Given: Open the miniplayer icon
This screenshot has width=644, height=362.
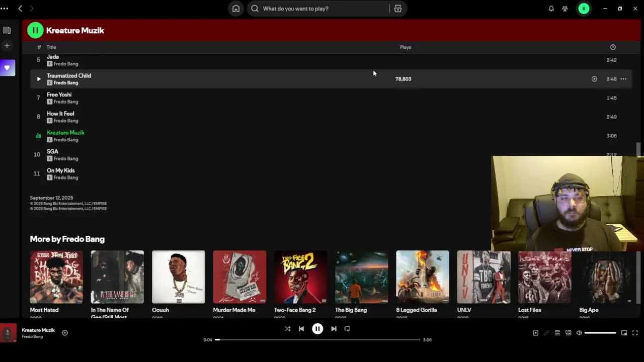Looking at the screenshot, I should (624, 333).
